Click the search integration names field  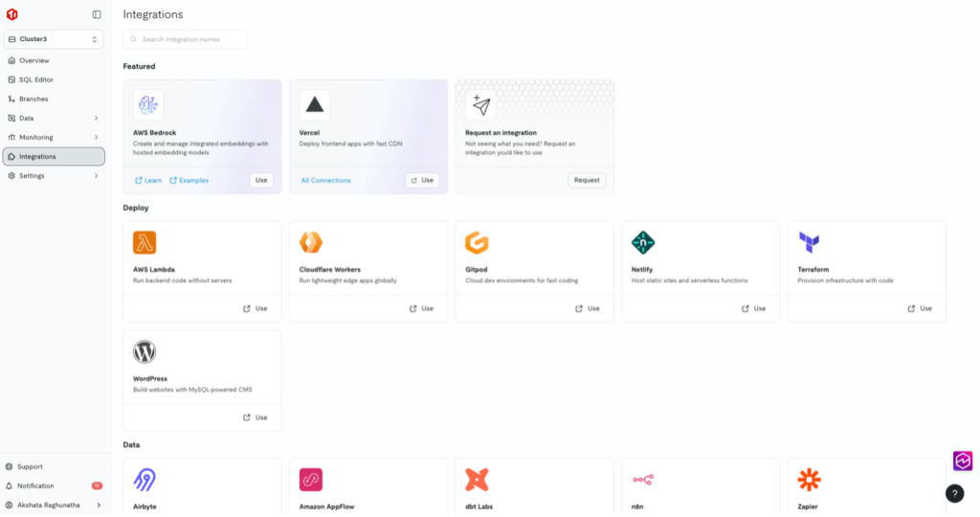(186, 39)
